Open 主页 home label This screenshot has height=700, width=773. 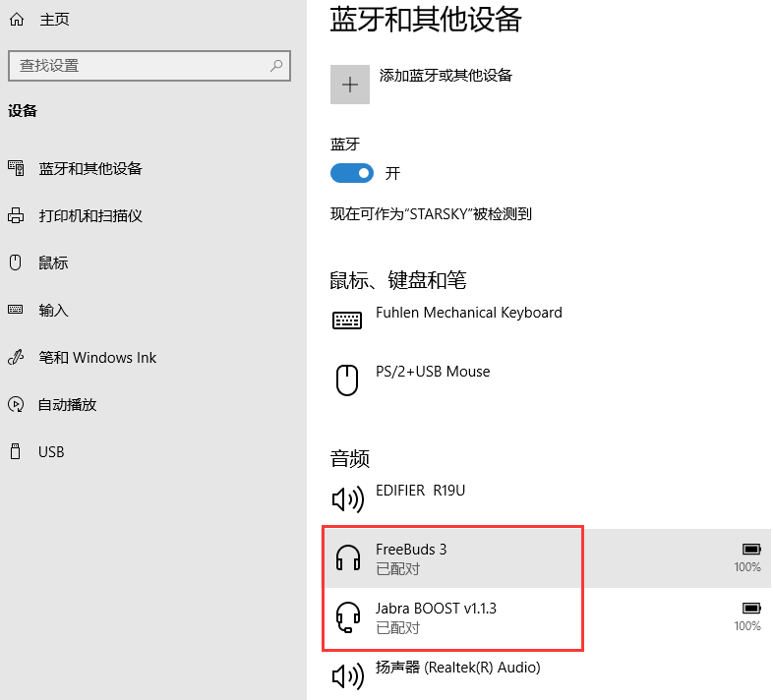coord(54,20)
